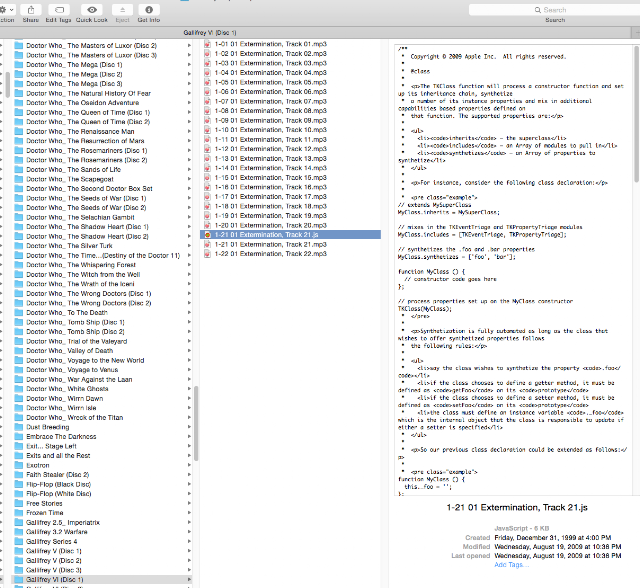Open the Action gear dropdown
Viewport: 640px width, 588px height.
pos(7,10)
